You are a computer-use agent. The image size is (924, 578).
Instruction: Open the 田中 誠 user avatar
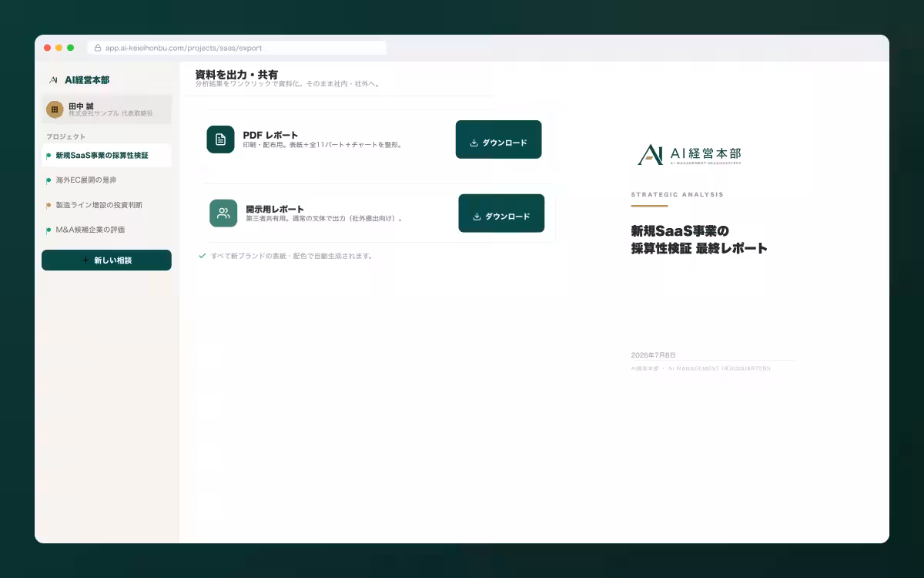[x=55, y=109]
